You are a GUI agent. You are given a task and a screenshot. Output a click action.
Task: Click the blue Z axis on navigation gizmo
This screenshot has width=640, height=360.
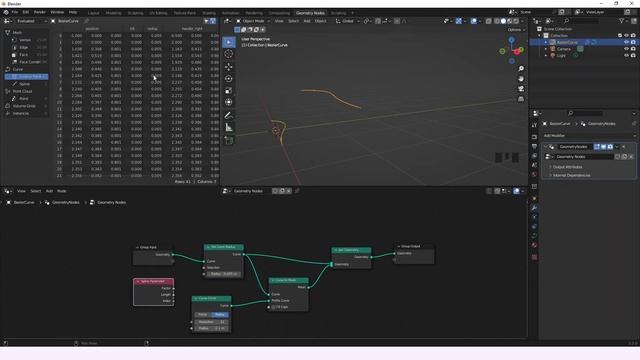coord(511,40)
